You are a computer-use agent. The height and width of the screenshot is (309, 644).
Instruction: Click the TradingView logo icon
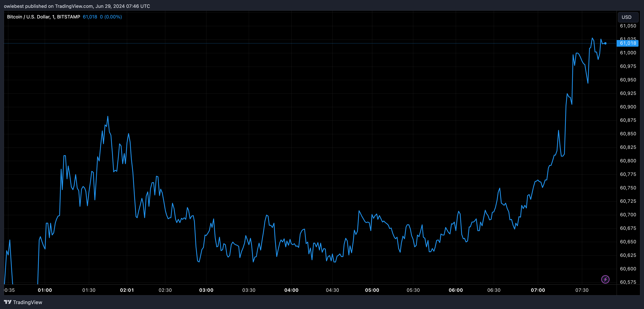(x=8, y=302)
